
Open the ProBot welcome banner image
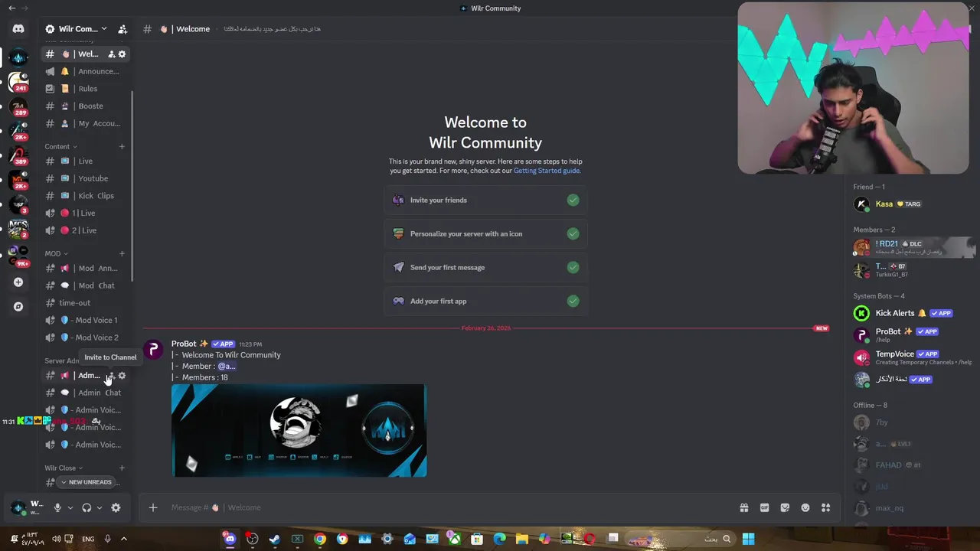tap(299, 431)
